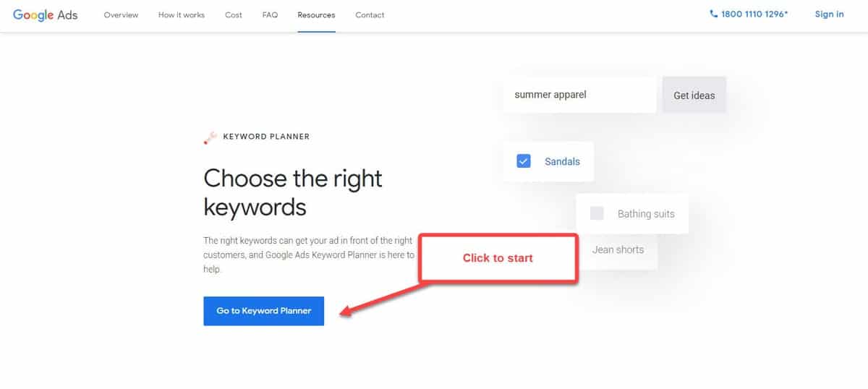The width and height of the screenshot is (868, 389).
Task: Click the Choose the right keywords heading
Action: pyautogui.click(x=293, y=192)
